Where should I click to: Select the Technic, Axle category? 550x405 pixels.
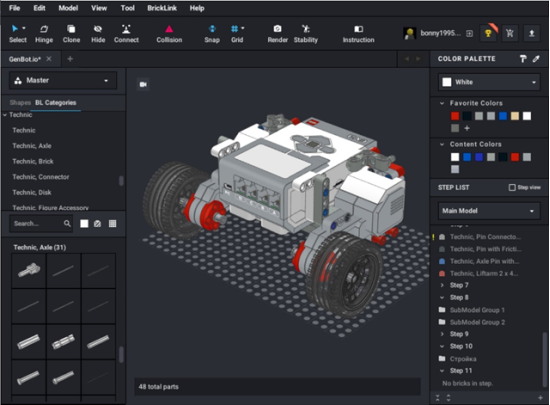click(32, 146)
